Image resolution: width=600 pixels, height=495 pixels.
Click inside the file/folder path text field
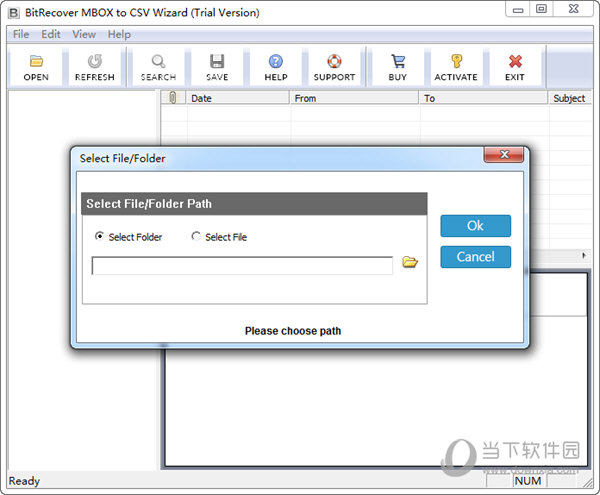click(242, 265)
